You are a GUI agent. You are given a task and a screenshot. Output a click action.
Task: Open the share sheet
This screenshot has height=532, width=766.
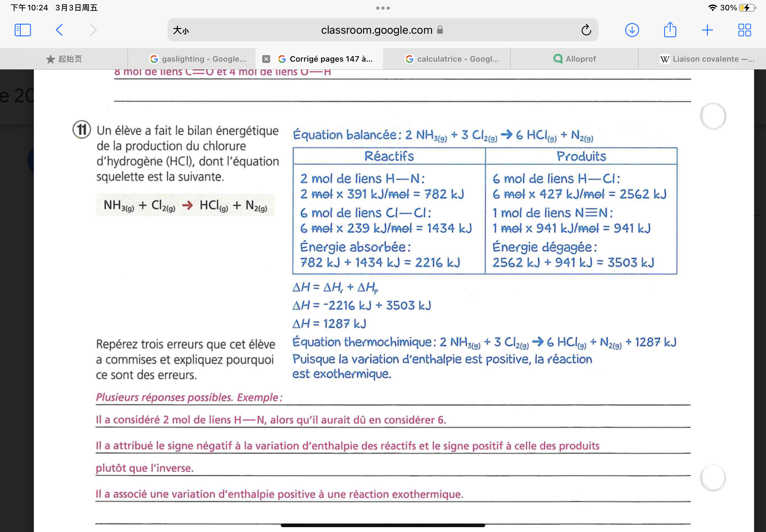[x=670, y=30]
